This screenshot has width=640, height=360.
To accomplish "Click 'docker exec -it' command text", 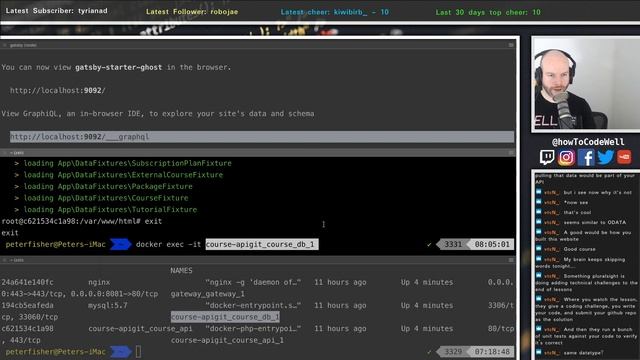I will click(x=169, y=244).
